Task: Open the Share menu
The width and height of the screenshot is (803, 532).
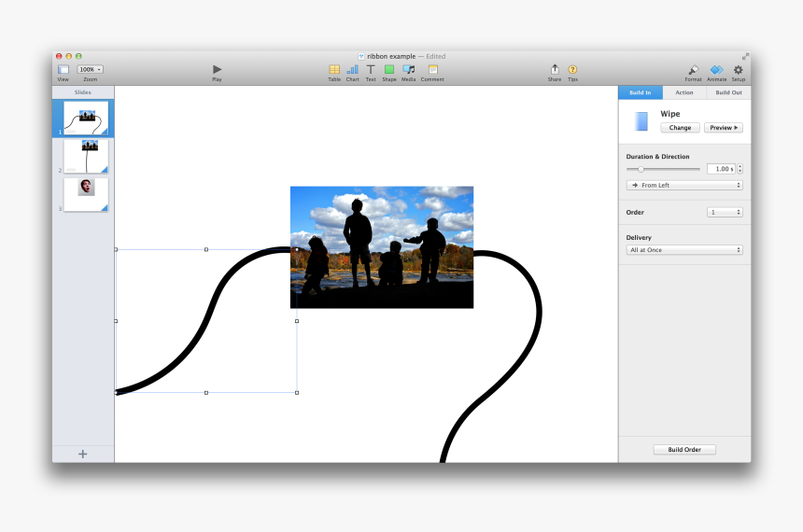Action: [x=555, y=69]
